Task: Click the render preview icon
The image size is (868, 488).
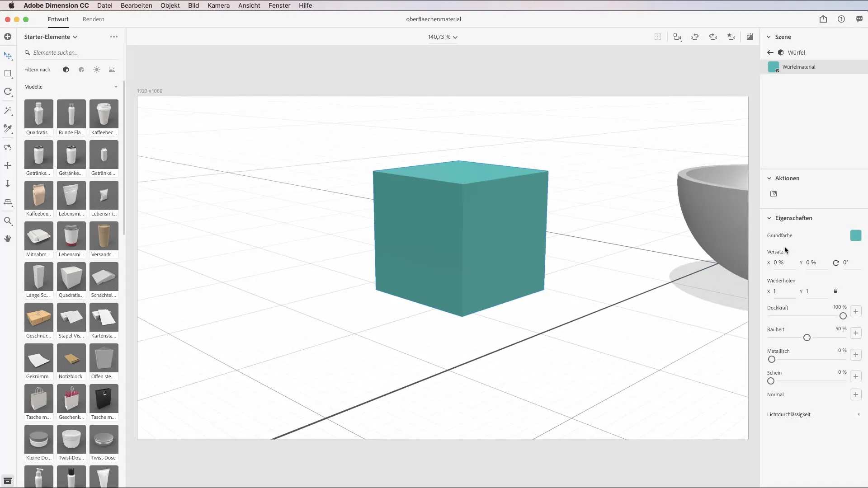Action: (750, 37)
